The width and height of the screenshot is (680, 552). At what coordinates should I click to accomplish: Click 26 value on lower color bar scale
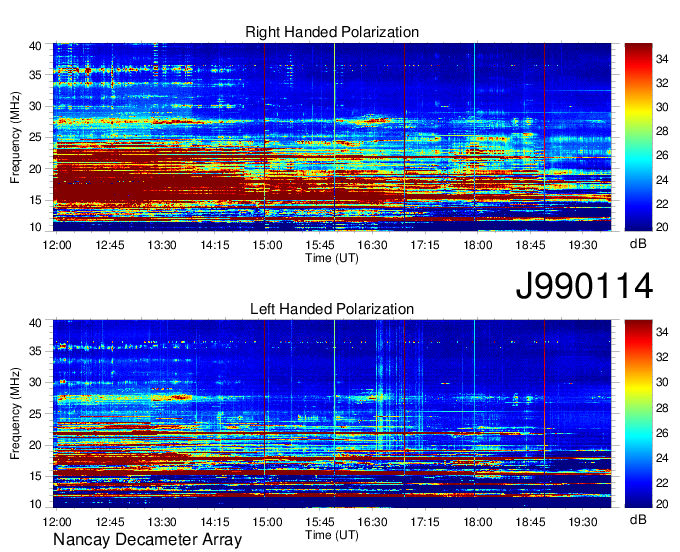tap(662, 432)
